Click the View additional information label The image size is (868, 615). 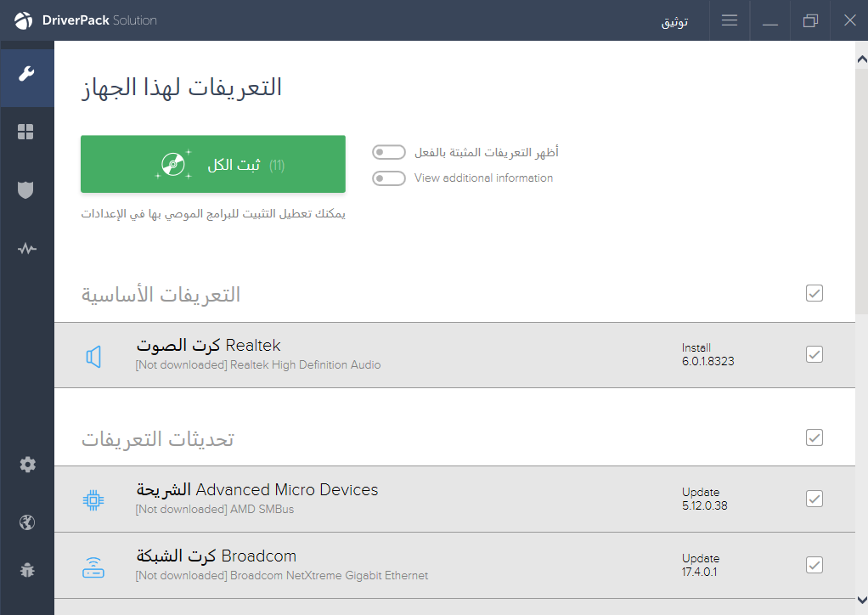(484, 178)
